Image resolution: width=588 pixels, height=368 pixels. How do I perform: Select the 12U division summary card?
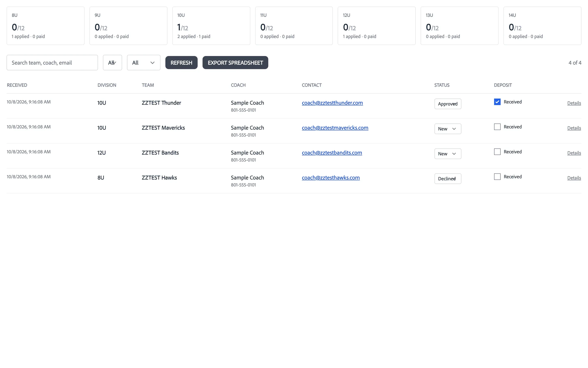click(x=377, y=26)
